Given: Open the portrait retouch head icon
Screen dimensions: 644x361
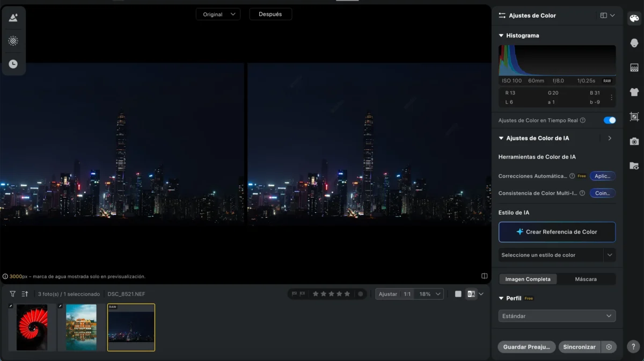Looking at the screenshot, I should [x=634, y=43].
